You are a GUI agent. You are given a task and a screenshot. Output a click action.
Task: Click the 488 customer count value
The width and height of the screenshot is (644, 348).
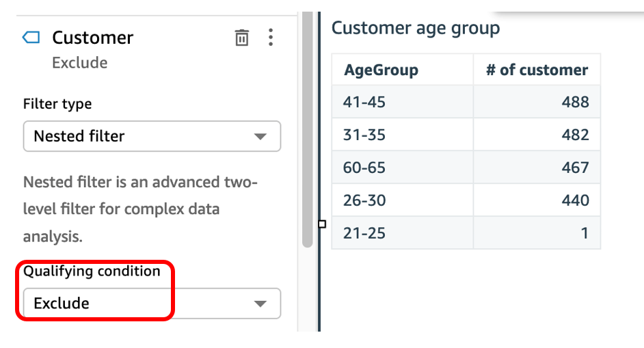pos(575,102)
